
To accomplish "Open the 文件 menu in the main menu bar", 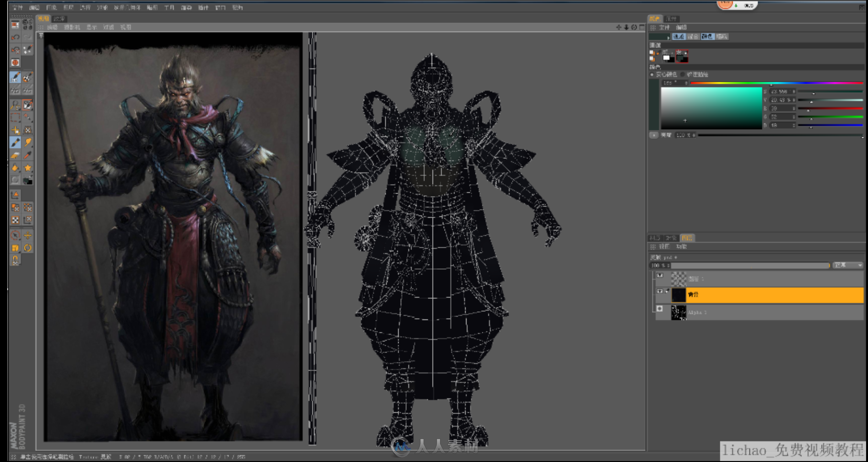I will [17, 7].
